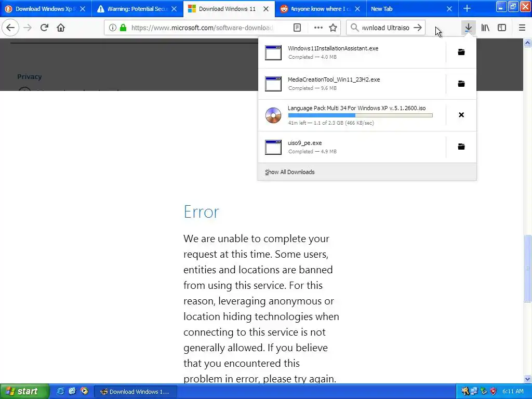Submit search with the arrow button

click(x=418, y=28)
